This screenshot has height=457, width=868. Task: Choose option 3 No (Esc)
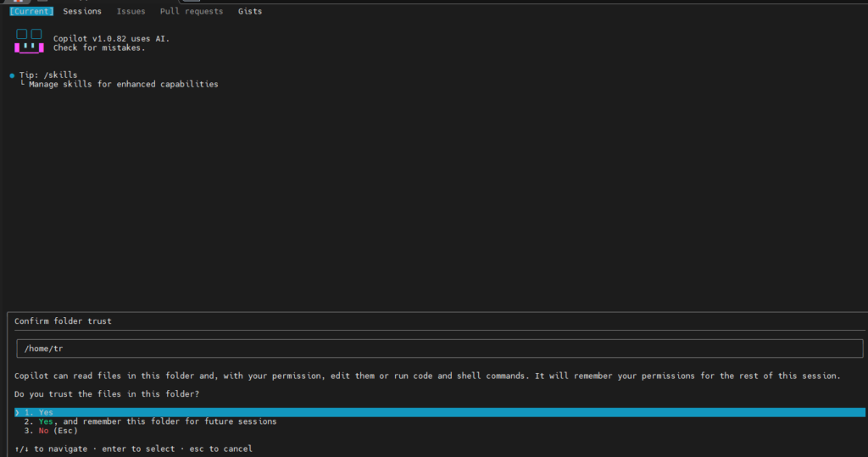pyautogui.click(x=51, y=431)
